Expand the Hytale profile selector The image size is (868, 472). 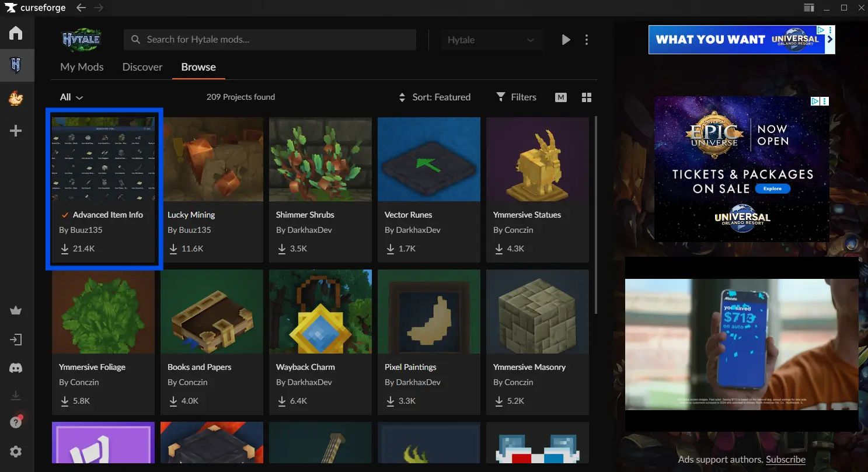coord(490,40)
